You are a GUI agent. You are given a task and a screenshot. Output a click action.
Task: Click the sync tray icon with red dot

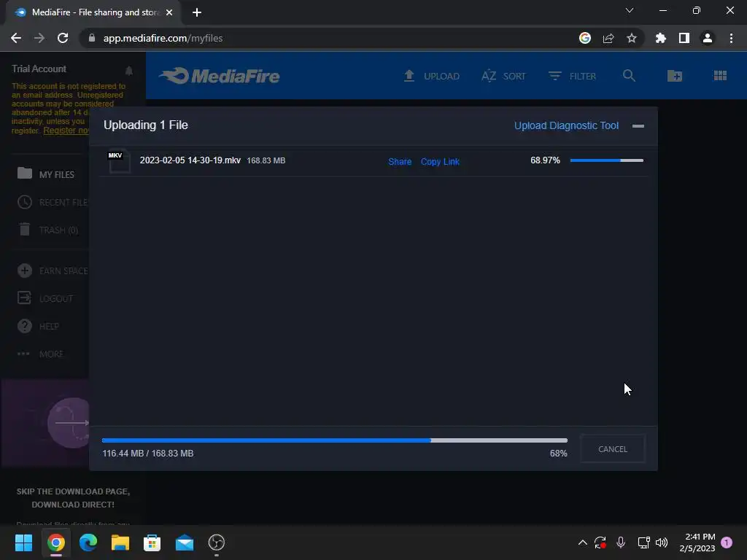pos(600,542)
